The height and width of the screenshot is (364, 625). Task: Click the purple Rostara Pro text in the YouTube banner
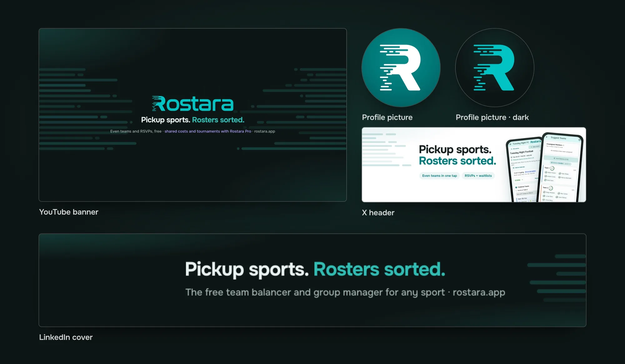coord(208,131)
